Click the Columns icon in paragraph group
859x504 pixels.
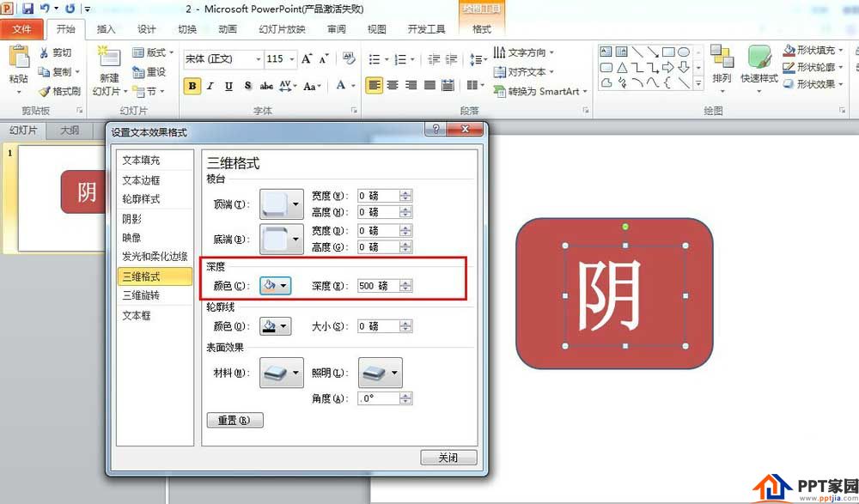click(x=472, y=86)
